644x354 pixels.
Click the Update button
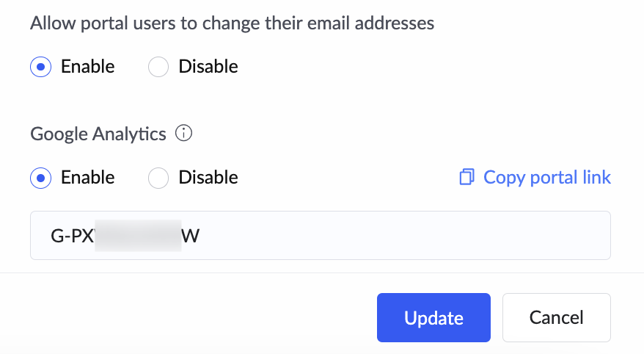tap(433, 317)
